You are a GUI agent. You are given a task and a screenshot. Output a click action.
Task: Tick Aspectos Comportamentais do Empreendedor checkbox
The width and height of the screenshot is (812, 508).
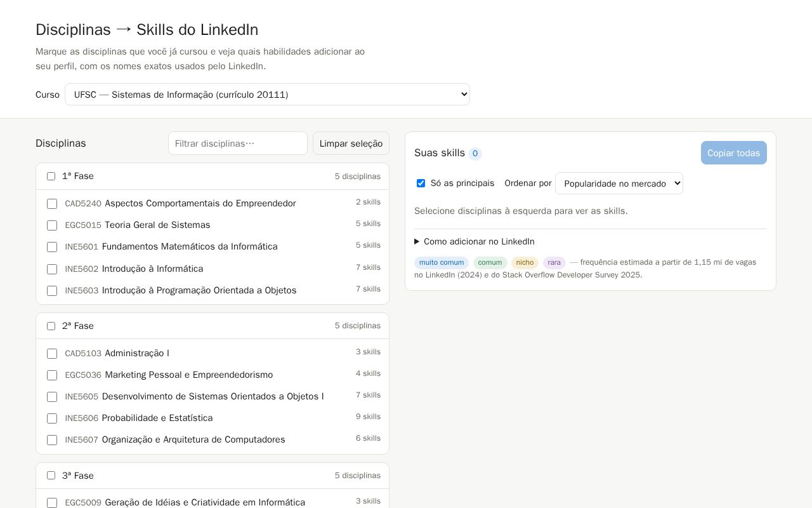tap(52, 204)
